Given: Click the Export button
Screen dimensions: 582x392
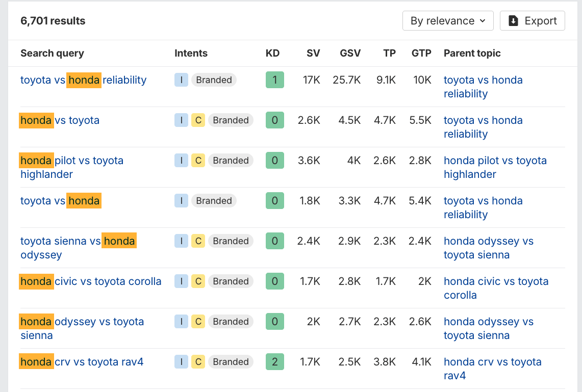Looking at the screenshot, I should [x=532, y=20].
